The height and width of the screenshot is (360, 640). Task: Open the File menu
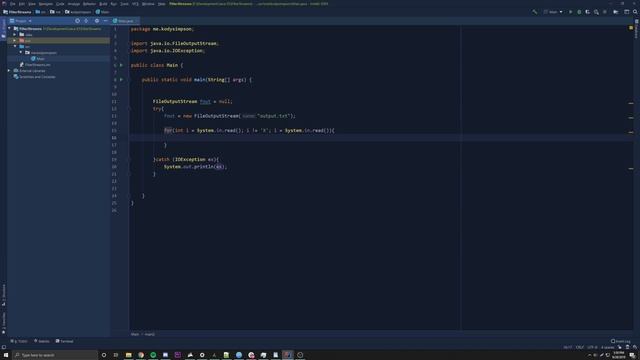(x=13, y=4)
